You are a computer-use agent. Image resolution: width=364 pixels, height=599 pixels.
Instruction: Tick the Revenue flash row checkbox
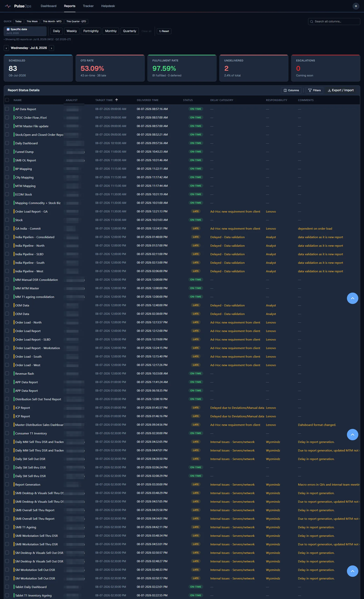pos(7,373)
